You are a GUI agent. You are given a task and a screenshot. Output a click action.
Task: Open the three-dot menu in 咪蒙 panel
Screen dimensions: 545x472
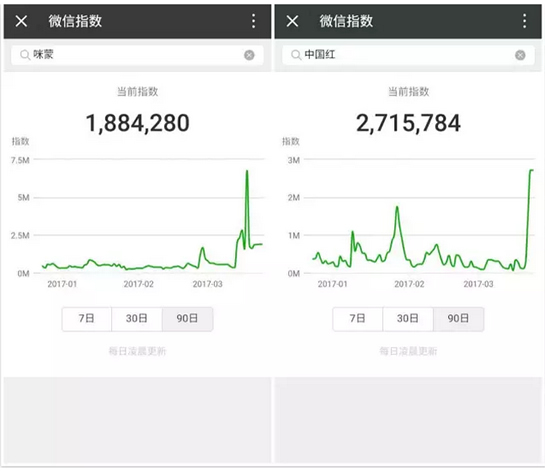point(254,21)
